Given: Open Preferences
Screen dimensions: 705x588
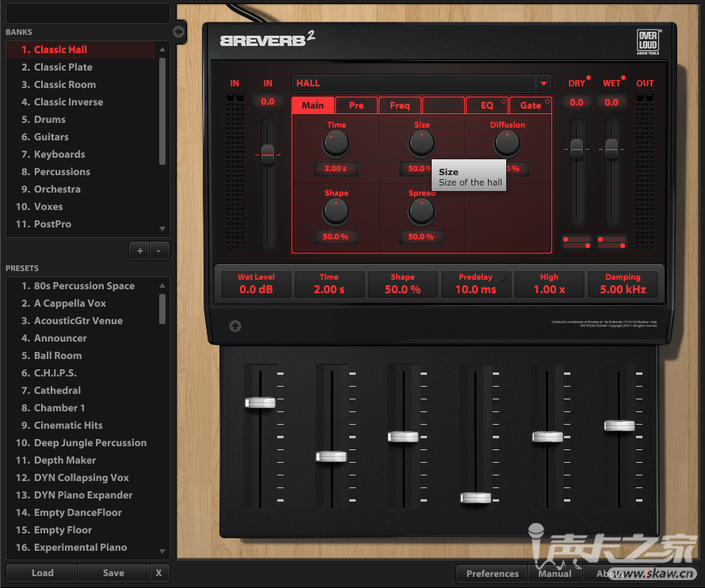Looking at the screenshot, I should click(492, 574).
